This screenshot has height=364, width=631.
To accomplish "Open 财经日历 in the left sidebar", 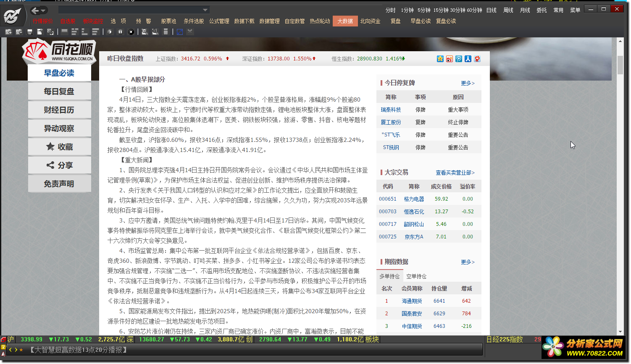I will pyautogui.click(x=59, y=110).
